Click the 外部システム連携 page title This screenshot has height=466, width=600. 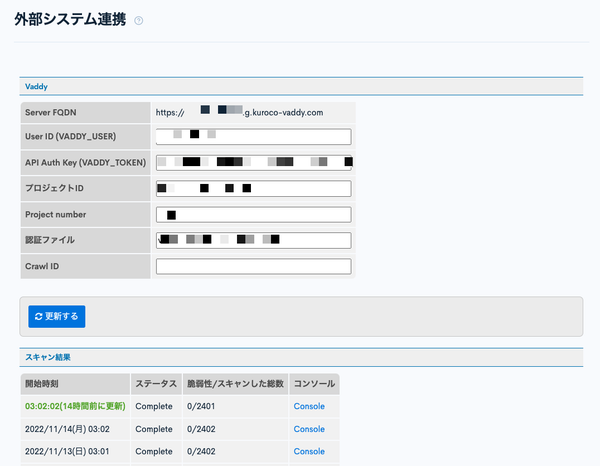coord(70,20)
